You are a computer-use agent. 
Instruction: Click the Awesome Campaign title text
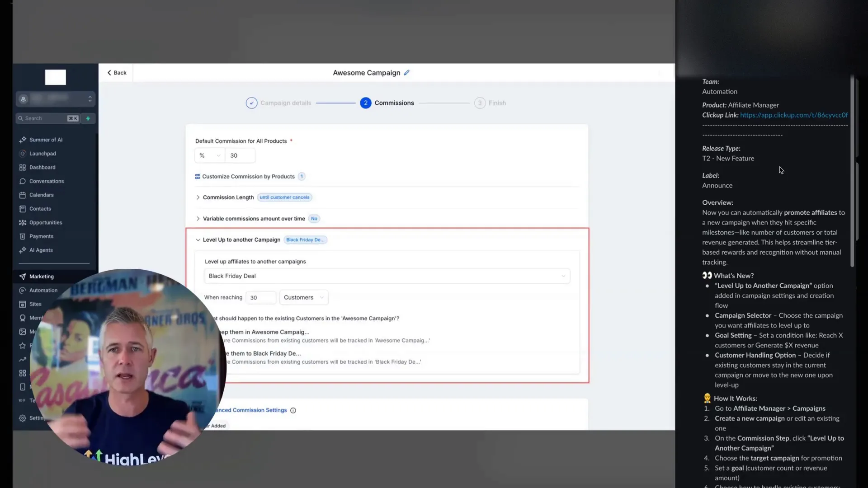coord(367,73)
